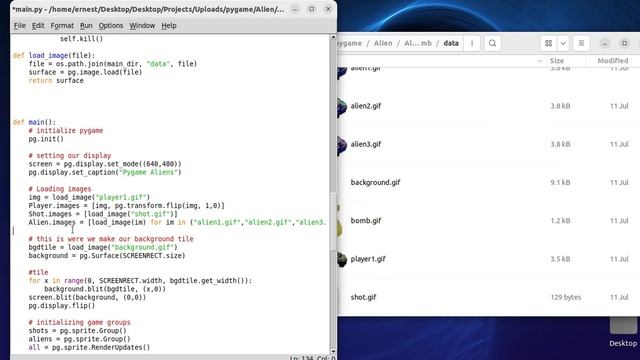Open the hamburger menu in file manager
This screenshot has height=360, width=640.
tap(581, 43)
